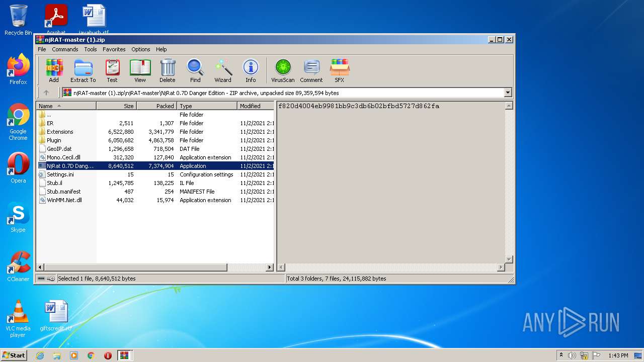Click comment pane scroll down arrow
Viewport: 644px width, 362px height.
[x=509, y=259]
